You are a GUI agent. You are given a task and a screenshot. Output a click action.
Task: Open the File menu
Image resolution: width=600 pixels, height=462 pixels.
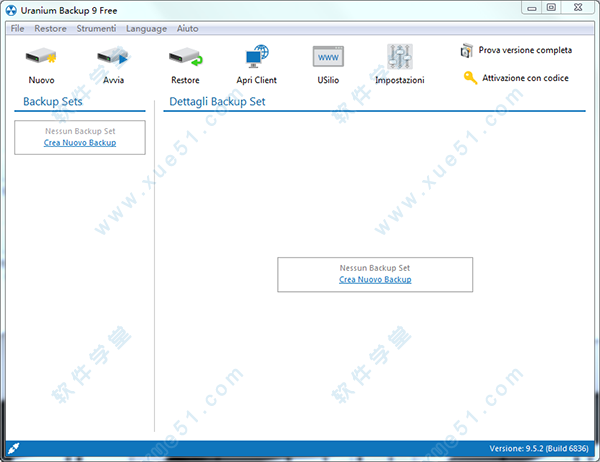17,29
